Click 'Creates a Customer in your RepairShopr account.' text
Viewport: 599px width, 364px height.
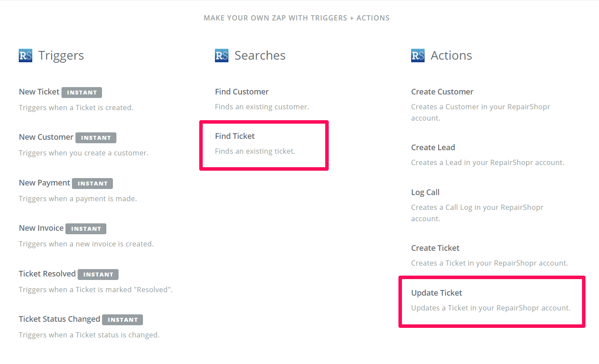click(481, 112)
